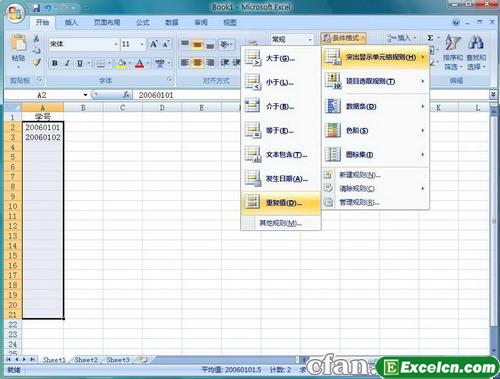Switch to the 公式 ribbon tab
This screenshot has height=379, width=500.
point(143,22)
